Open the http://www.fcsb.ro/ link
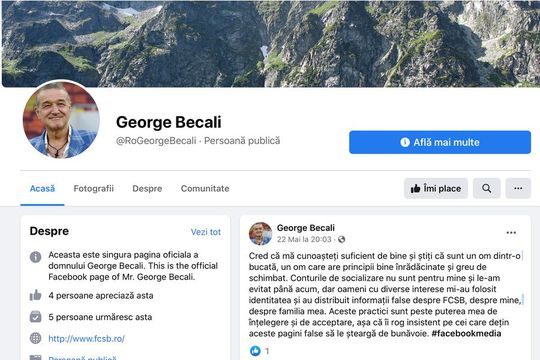This screenshot has height=360, width=540. (86, 339)
